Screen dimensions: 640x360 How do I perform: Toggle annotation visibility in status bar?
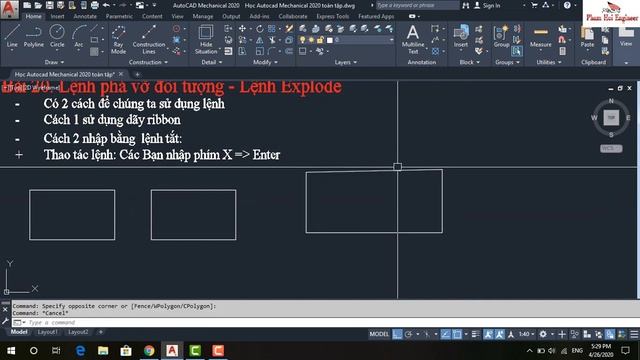coord(488,334)
